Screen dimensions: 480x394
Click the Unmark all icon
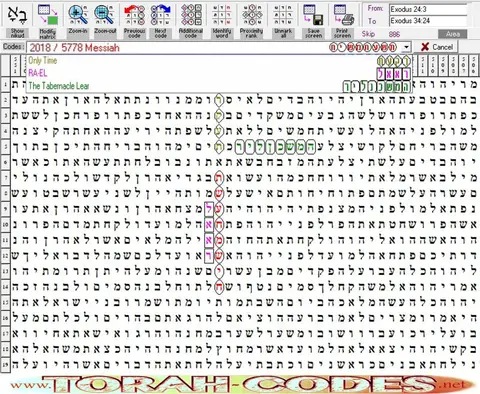pyautogui.click(x=283, y=15)
